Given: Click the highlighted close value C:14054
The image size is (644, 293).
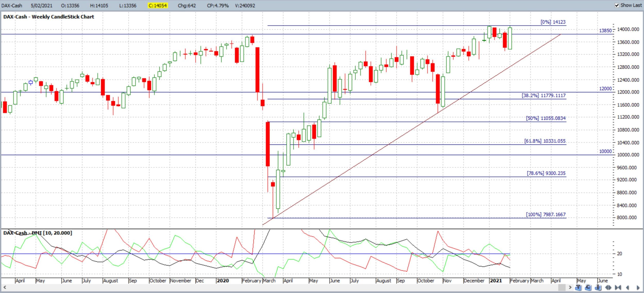Looking at the screenshot, I should point(158,5).
